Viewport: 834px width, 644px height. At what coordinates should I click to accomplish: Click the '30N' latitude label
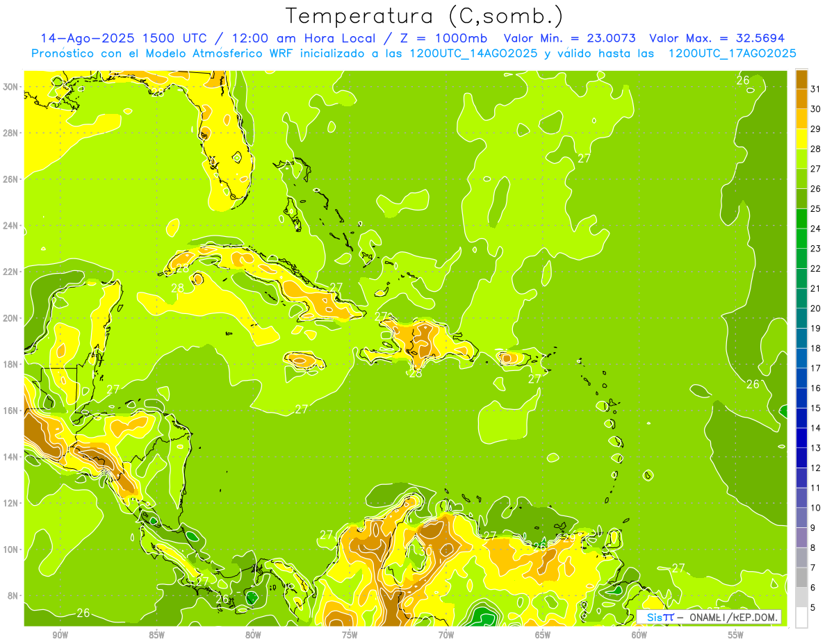point(11,87)
